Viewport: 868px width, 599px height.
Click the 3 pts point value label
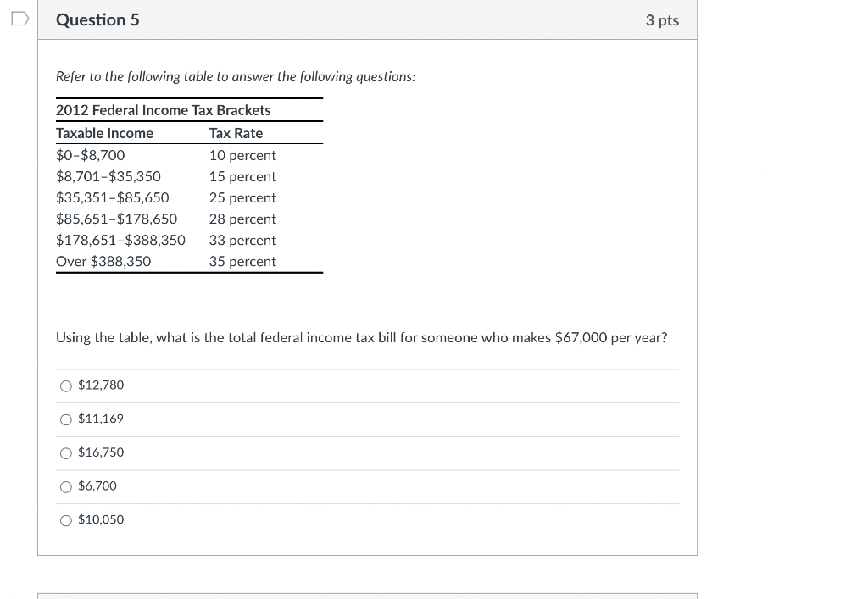pyautogui.click(x=662, y=19)
